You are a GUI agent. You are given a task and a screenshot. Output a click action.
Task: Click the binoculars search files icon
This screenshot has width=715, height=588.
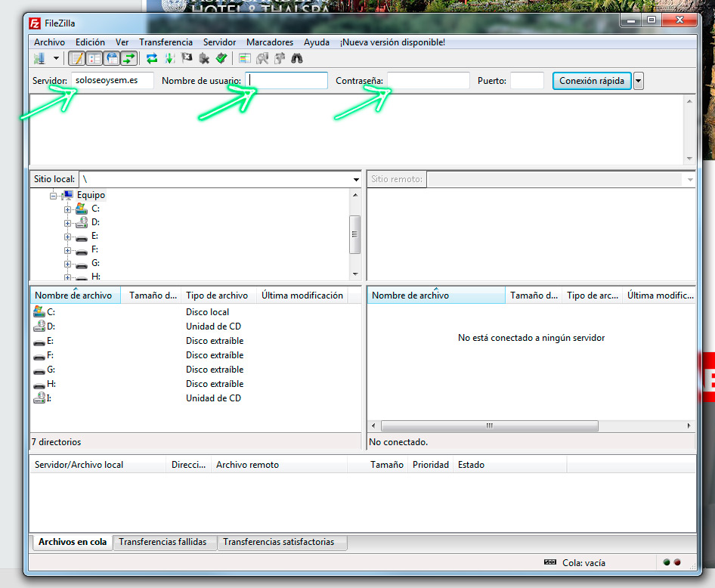tap(297, 58)
